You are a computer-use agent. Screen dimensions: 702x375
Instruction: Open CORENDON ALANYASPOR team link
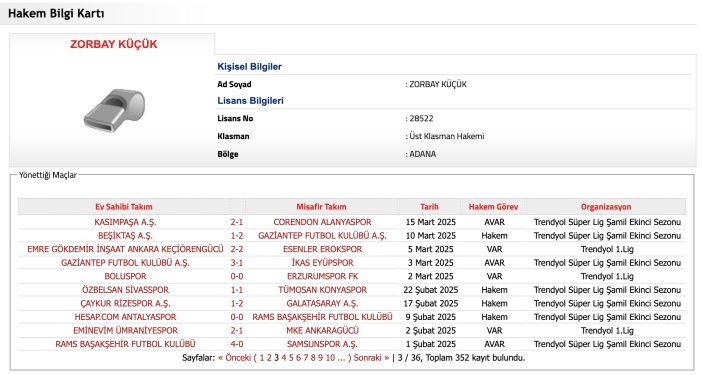tap(322, 222)
